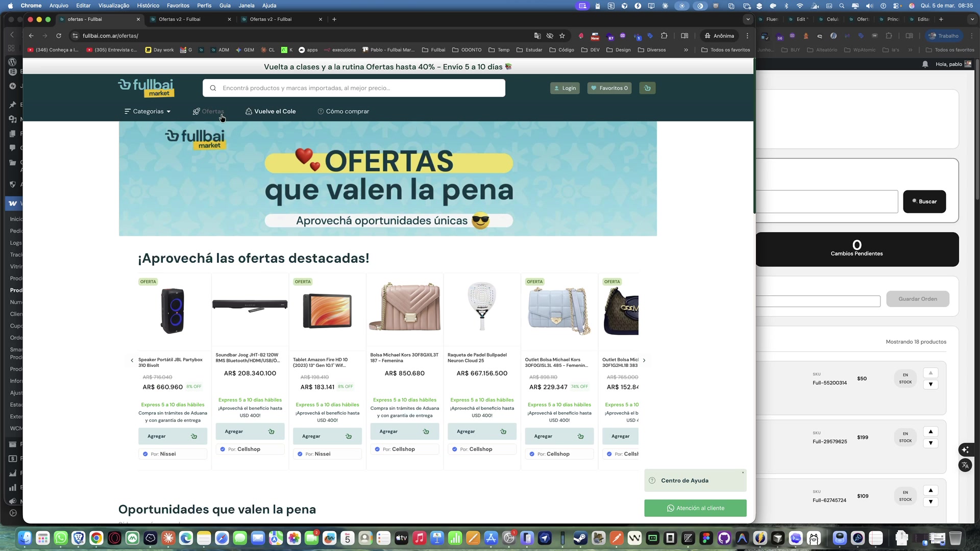Open the tab search dropdown chevron
The image size is (980, 551).
748,19
